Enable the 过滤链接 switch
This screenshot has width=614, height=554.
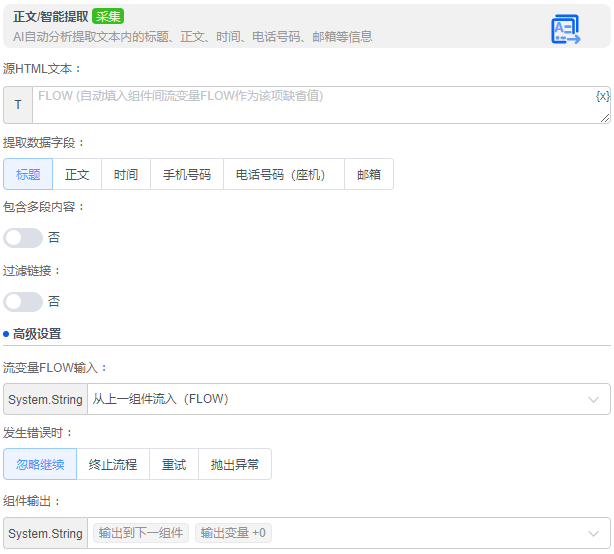tap(23, 302)
